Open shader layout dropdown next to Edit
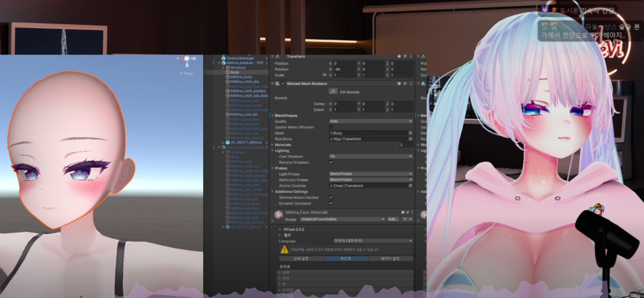 tap(407, 219)
